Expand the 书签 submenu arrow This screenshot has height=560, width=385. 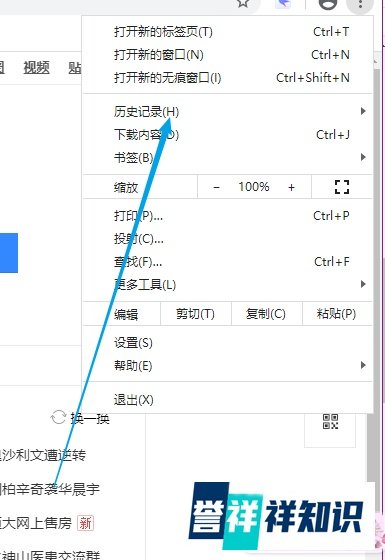363,157
